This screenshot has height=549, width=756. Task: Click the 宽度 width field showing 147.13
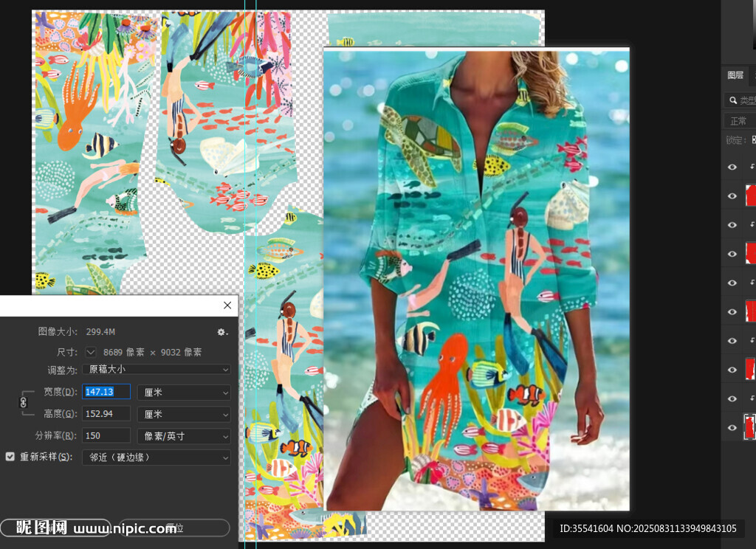coord(106,392)
